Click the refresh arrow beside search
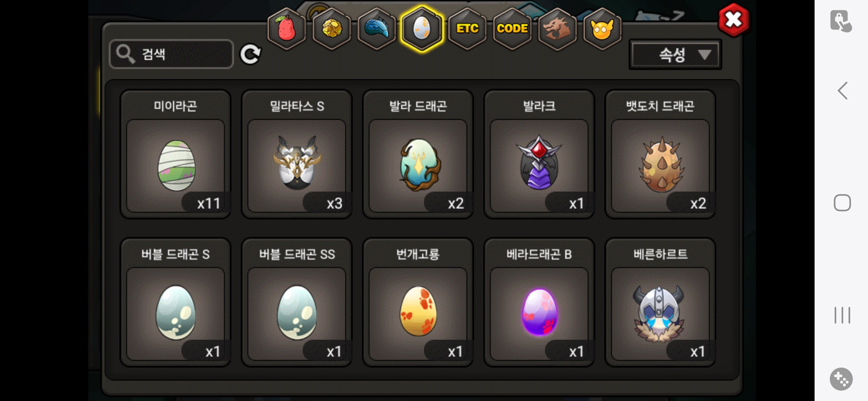The width and height of the screenshot is (868, 401). click(x=251, y=55)
